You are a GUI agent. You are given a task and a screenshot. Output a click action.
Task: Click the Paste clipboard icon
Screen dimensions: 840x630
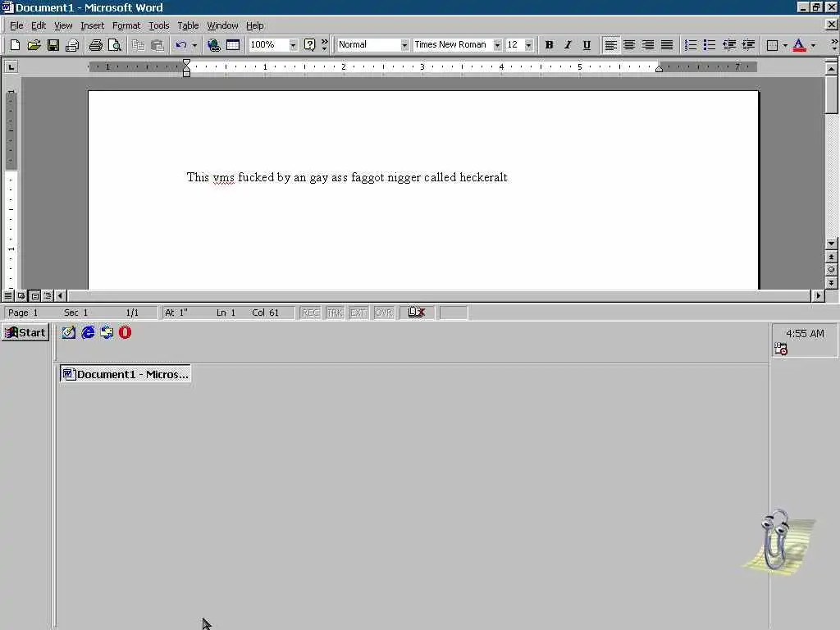click(157, 45)
